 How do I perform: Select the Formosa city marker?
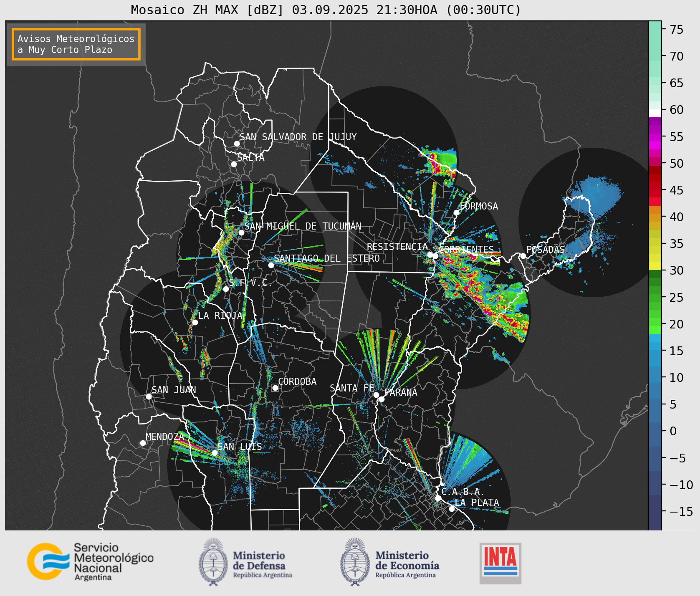pos(457,212)
